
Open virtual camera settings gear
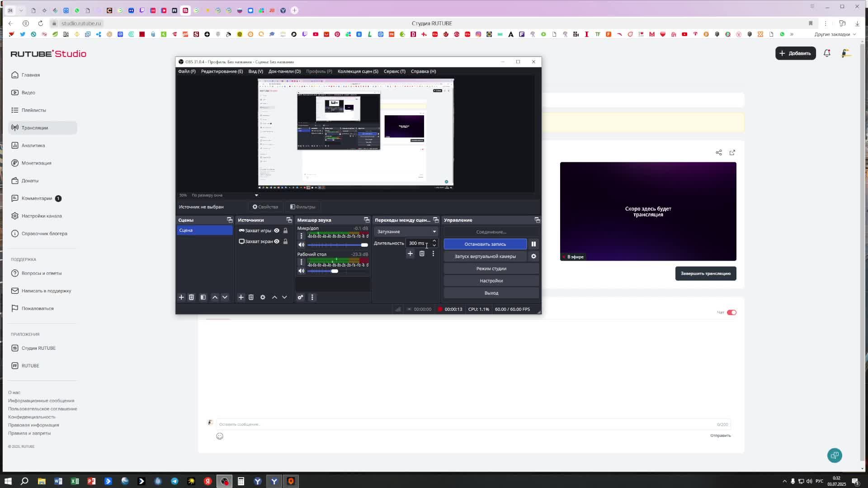[x=533, y=256]
